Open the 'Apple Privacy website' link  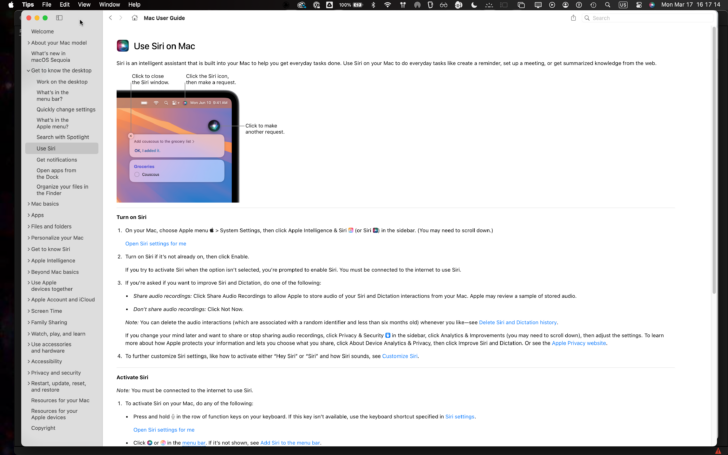[581, 343]
